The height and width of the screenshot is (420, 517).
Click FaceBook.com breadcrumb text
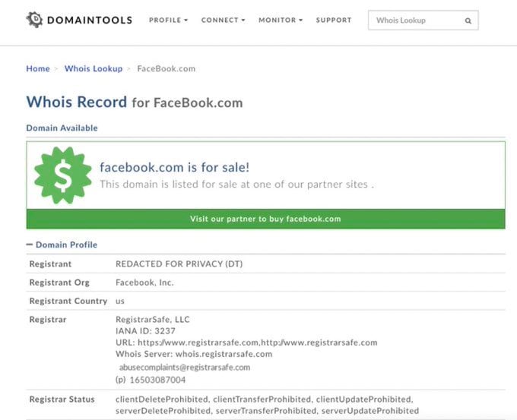click(167, 68)
